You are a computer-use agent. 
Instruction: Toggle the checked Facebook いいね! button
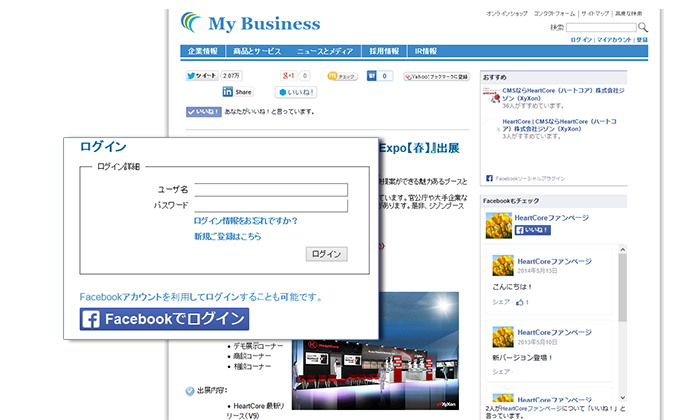204,112
